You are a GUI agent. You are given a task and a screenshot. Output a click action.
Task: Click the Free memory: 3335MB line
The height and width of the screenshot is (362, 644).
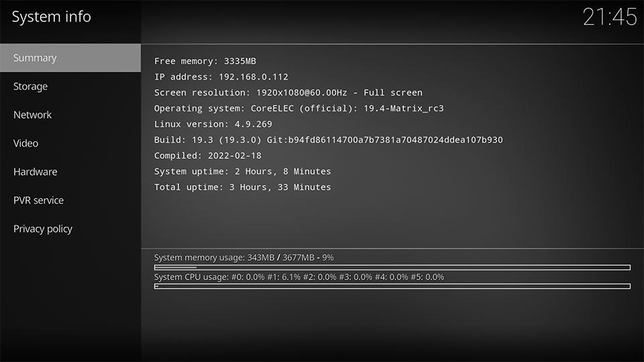(205, 61)
